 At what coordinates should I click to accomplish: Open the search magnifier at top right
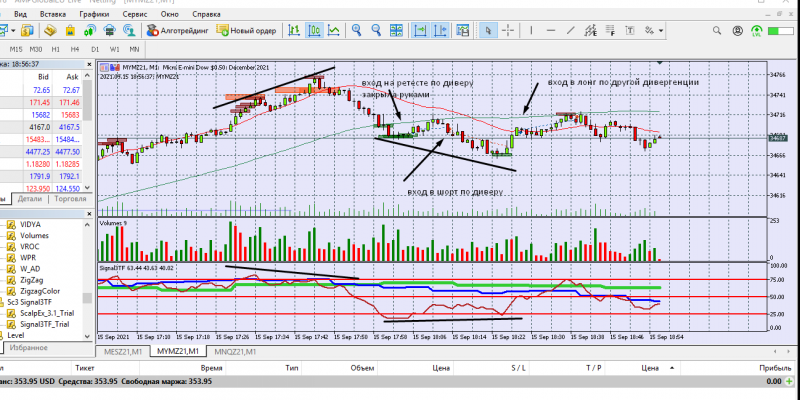pyautogui.click(x=717, y=31)
